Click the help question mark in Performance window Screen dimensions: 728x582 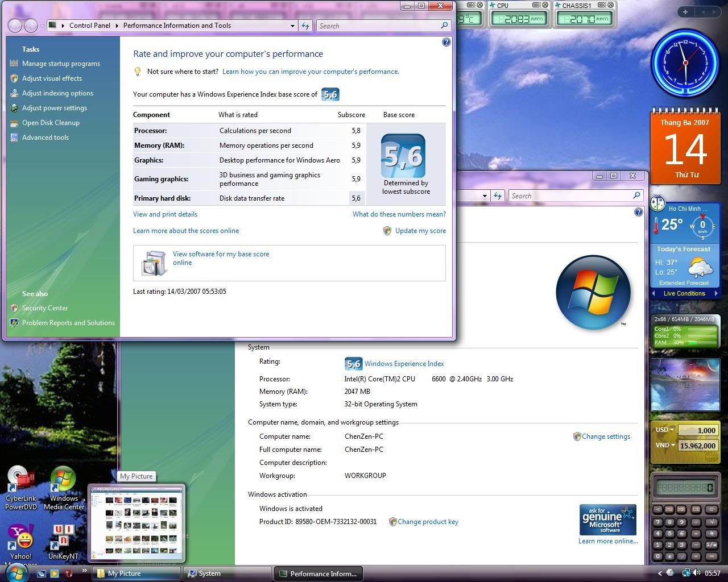[446, 43]
